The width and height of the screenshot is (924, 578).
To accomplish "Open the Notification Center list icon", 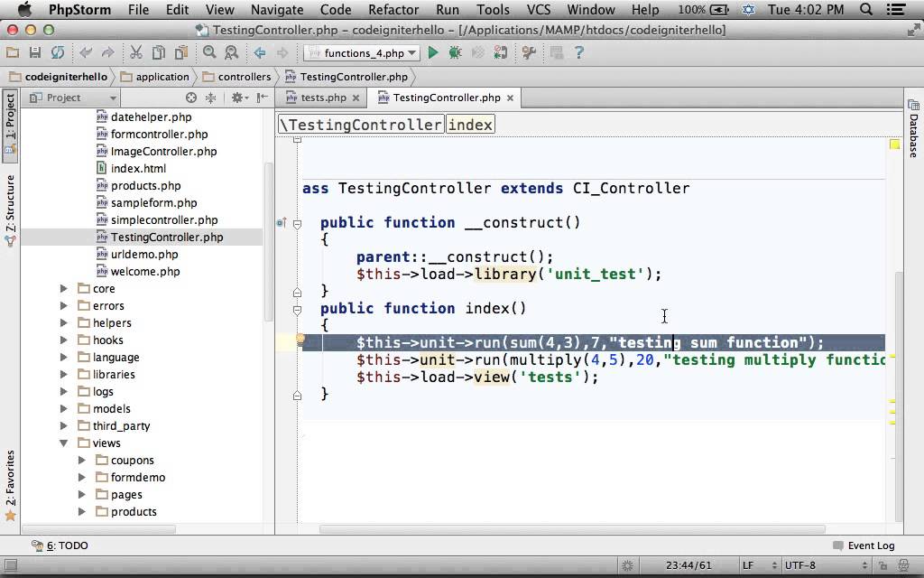I will click(x=896, y=9).
